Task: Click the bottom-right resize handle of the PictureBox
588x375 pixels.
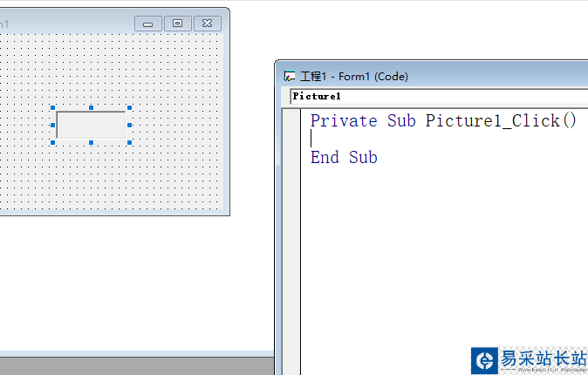Action: click(130, 142)
